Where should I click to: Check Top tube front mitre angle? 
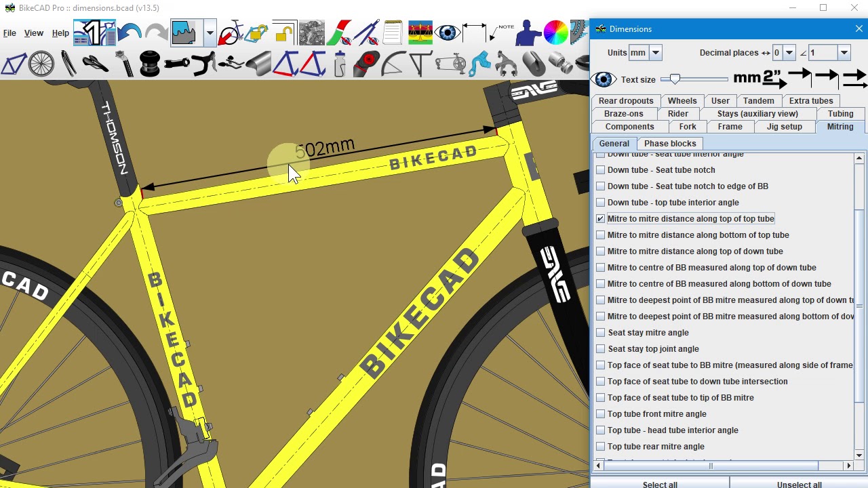tap(600, 414)
